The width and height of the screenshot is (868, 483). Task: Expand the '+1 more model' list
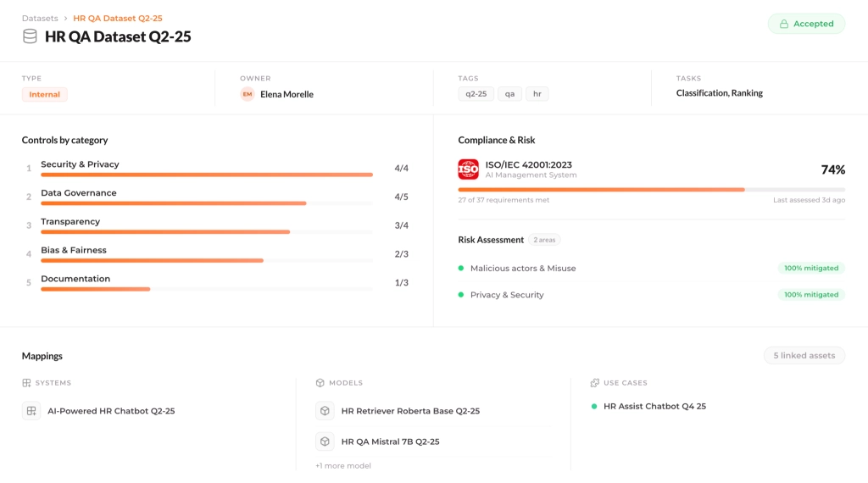click(x=342, y=465)
